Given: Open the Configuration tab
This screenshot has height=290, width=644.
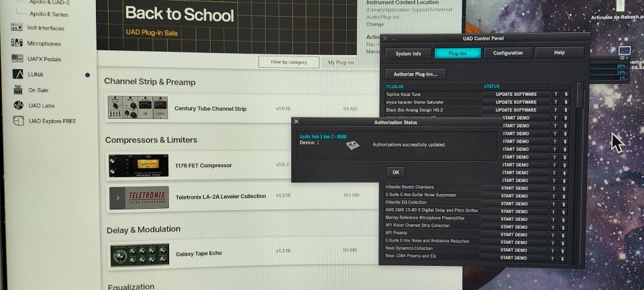Looking at the screenshot, I should click(x=508, y=53).
